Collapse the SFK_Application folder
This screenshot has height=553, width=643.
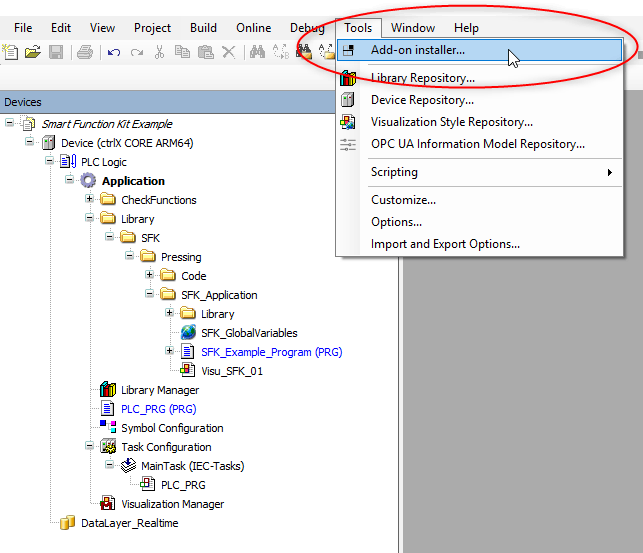[149, 294]
